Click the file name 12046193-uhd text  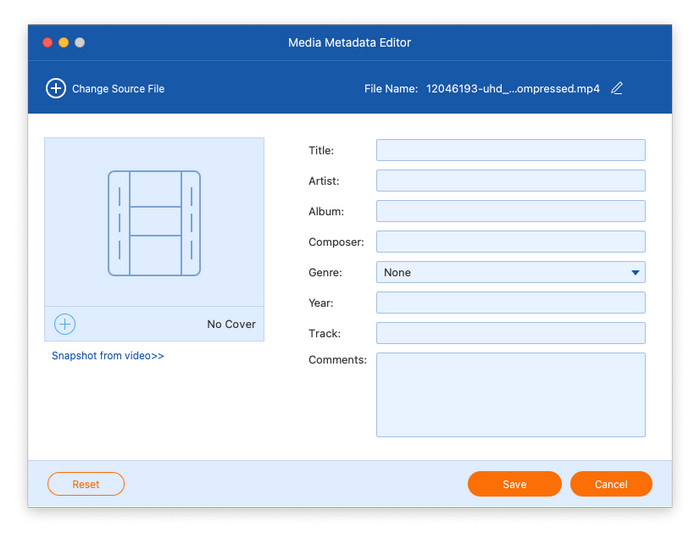click(513, 89)
